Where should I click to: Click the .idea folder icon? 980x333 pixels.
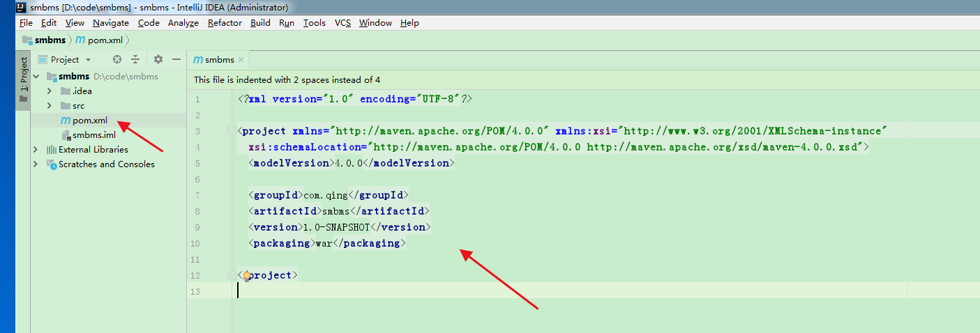[66, 91]
